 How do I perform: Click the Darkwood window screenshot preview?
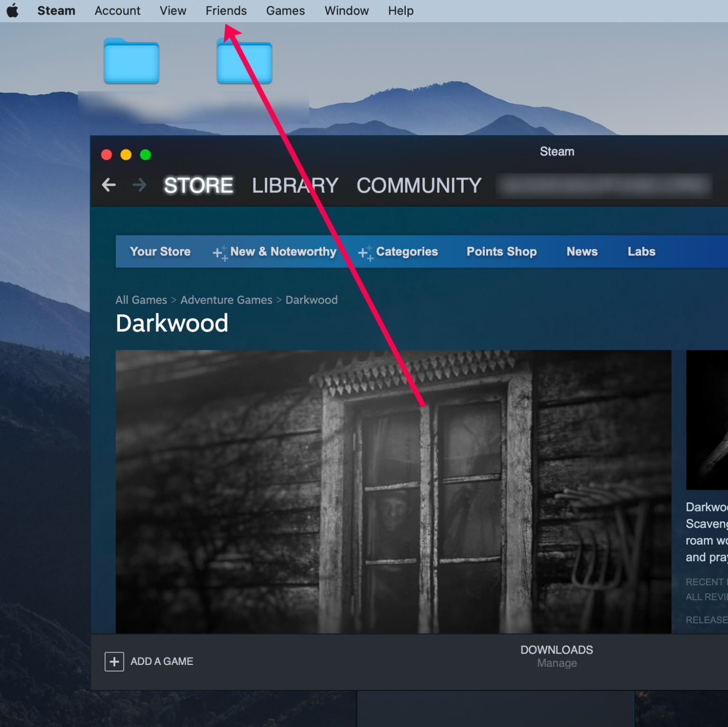393,491
